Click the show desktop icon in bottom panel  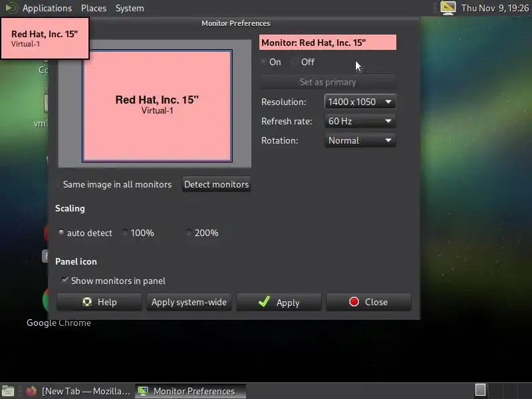pyautogui.click(x=7, y=391)
